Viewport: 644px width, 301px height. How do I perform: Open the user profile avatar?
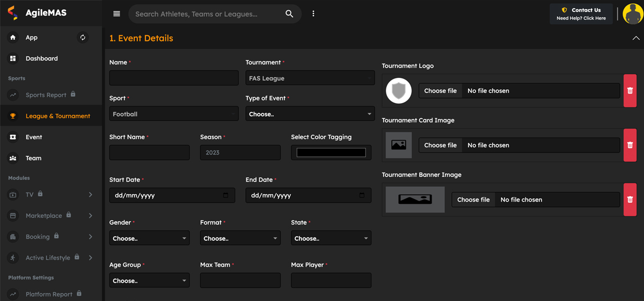click(x=633, y=14)
